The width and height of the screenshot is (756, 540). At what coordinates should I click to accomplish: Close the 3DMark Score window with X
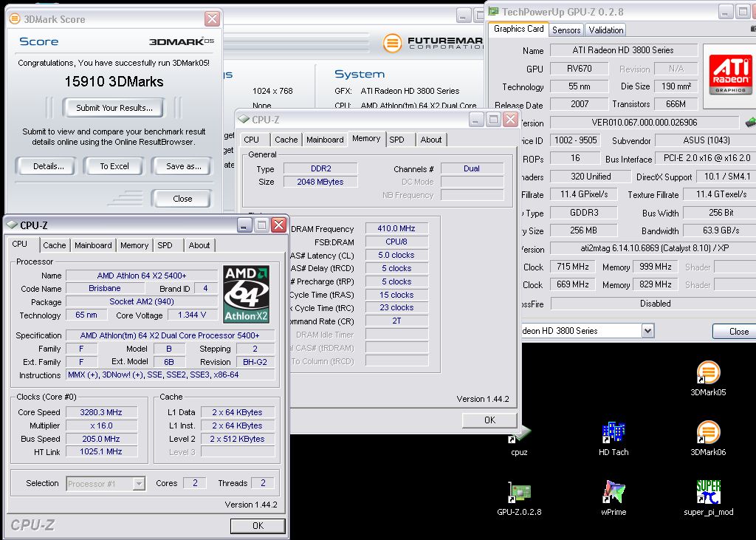tap(212, 18)
